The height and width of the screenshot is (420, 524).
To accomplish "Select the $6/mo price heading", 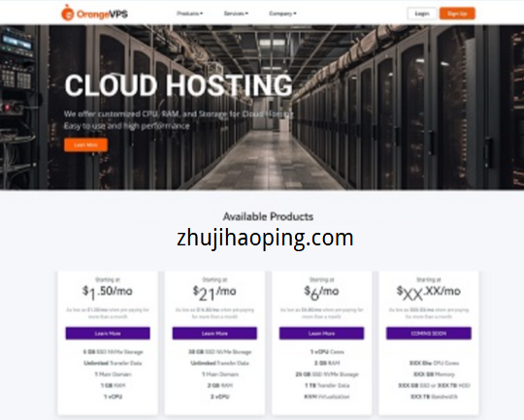I will (321, 293).
